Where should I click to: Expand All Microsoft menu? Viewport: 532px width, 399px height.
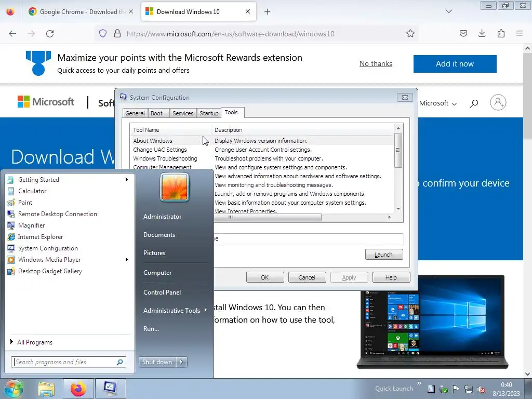[438, 103]
